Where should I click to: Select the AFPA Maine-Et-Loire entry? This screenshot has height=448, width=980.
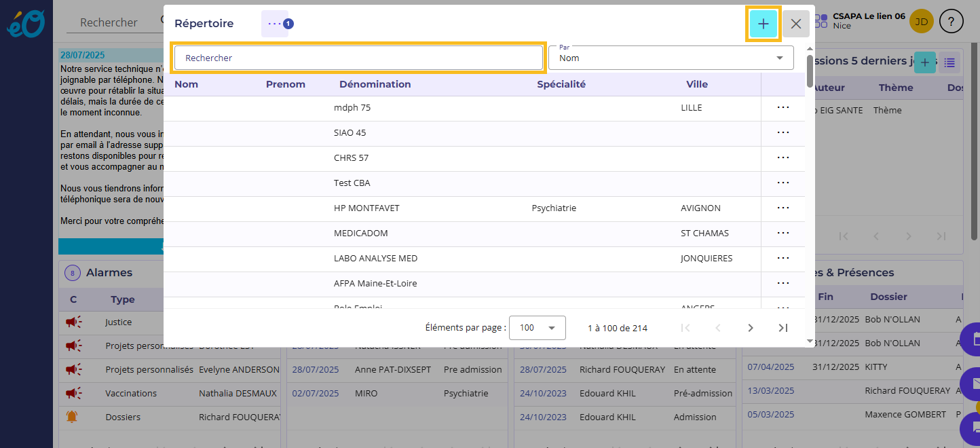375,283
